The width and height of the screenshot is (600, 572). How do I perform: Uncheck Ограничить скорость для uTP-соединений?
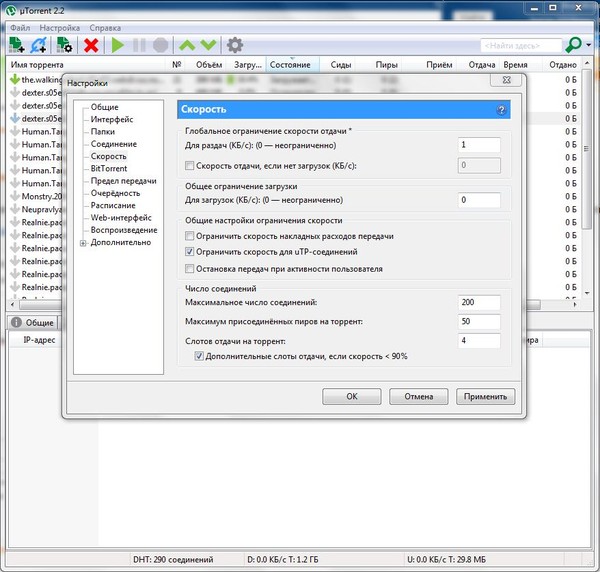pyautogui.click(x=189, y=252)
